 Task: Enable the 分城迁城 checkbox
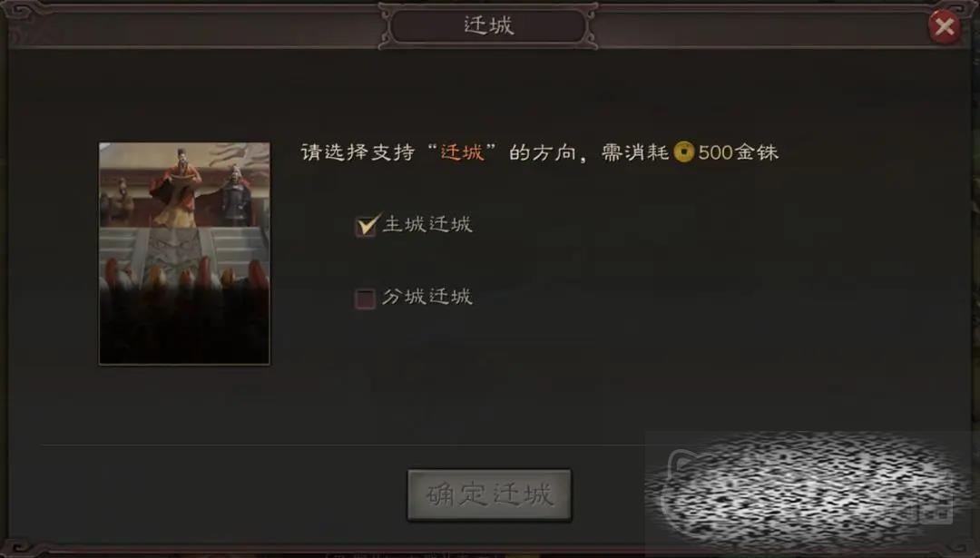click(365, 299)
